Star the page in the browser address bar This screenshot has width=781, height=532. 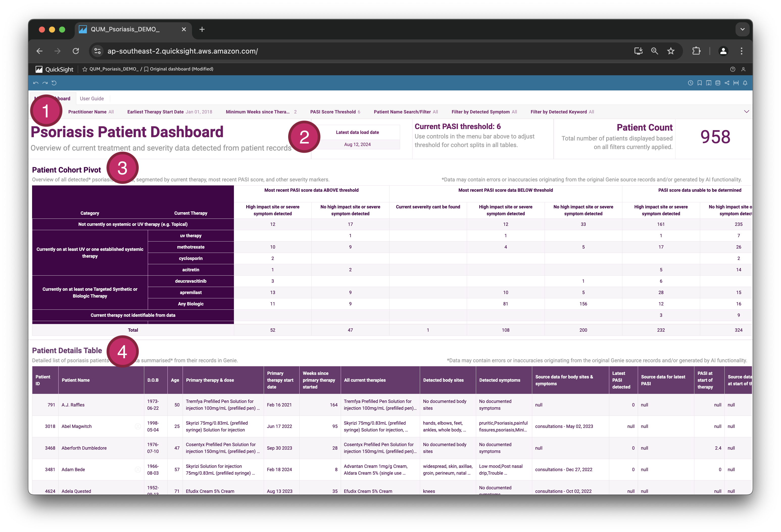(x=671, y=51)
